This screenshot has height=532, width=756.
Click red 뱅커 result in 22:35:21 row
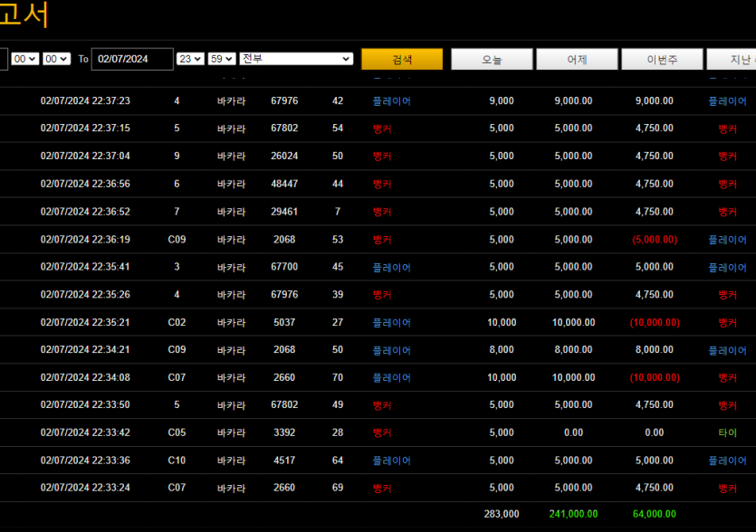[728, 323]
